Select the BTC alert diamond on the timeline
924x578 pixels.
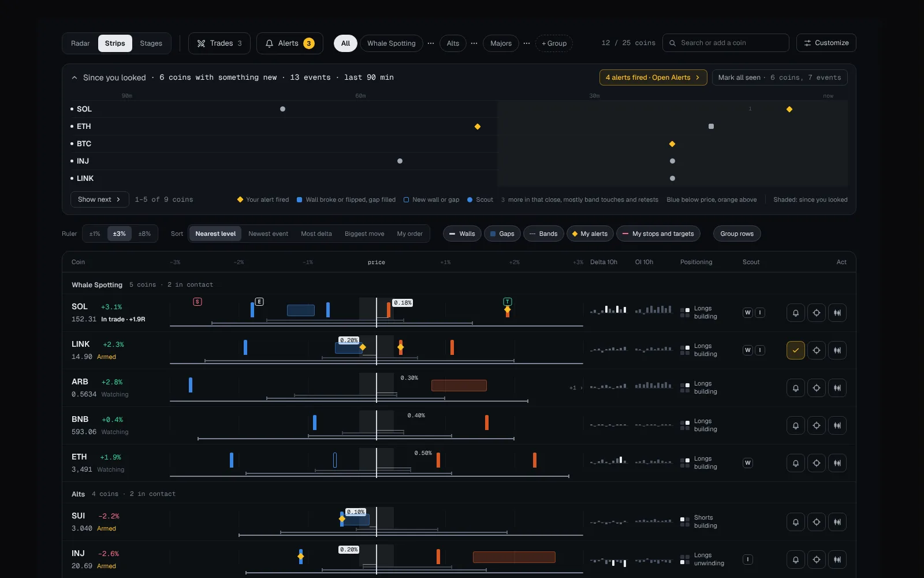click(x=672, y=144)
